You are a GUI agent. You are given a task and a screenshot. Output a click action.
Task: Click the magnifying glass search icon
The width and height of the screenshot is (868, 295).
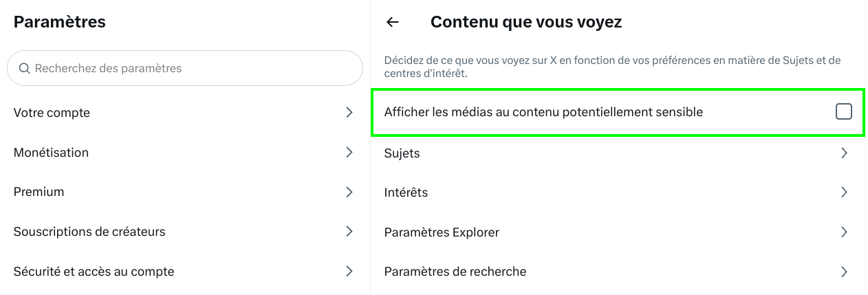coord(24,68)
